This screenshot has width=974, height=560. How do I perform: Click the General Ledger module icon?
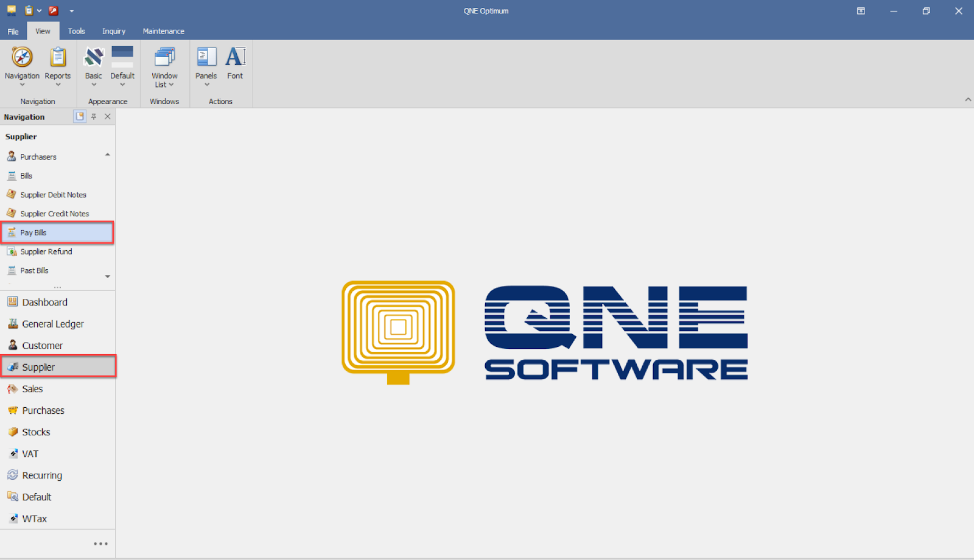click(13, 323)
